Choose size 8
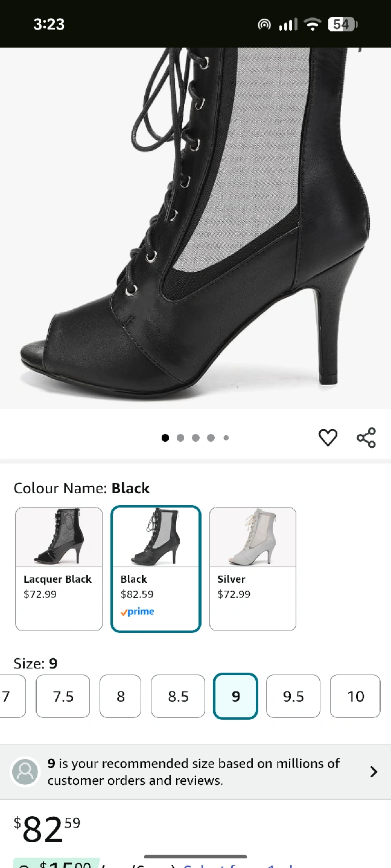Viewport: 391px width, 868px height. pyautogui.click(x=120, y=696)
